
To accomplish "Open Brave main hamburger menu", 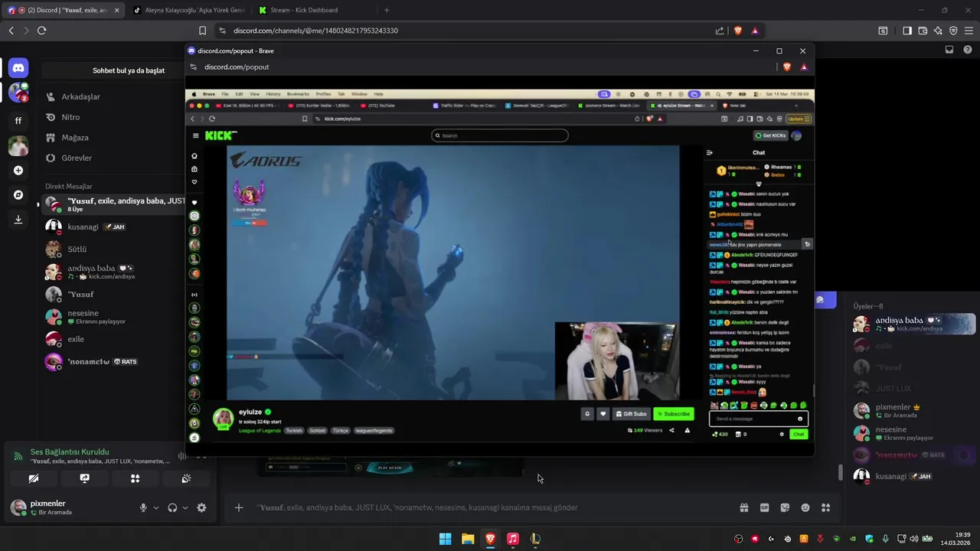I will (x=969, y=31).
